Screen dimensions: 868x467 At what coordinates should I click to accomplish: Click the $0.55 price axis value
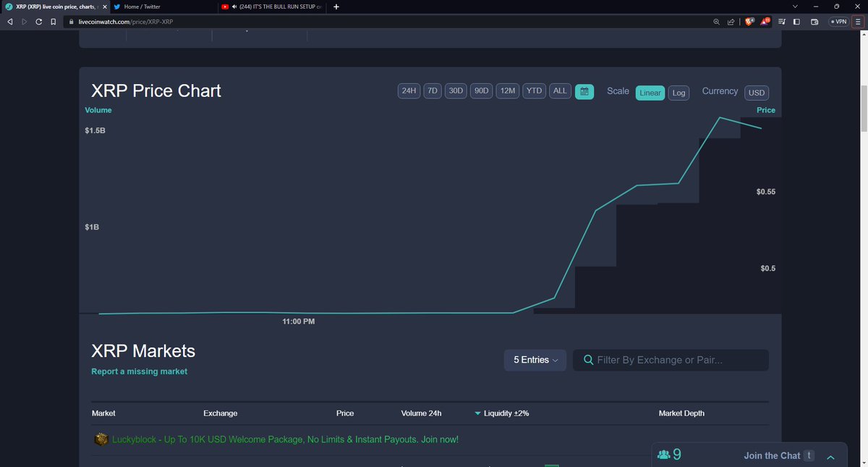766,192
